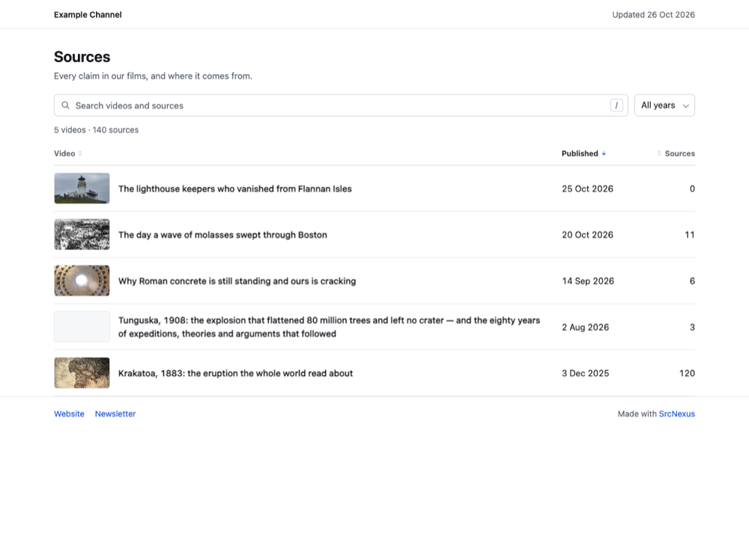Sort by the Published column header
Screen dimensions: 749x560
pos(583,153)
